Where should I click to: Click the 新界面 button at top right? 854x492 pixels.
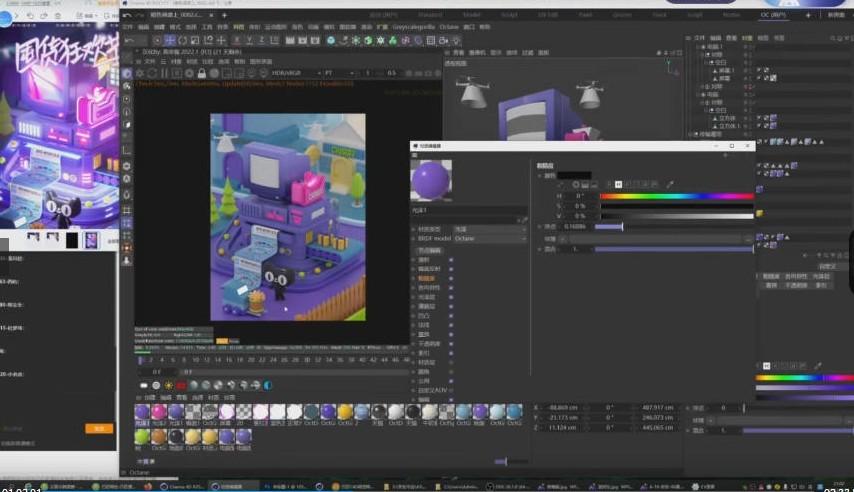[837, 15]
